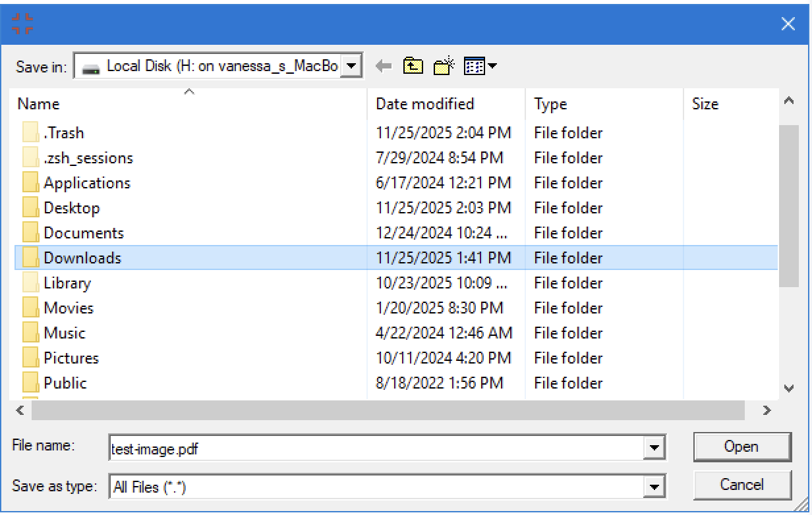Click the Open button
The height and width of the screenshot is (515, 812).
tap(742, 447)
